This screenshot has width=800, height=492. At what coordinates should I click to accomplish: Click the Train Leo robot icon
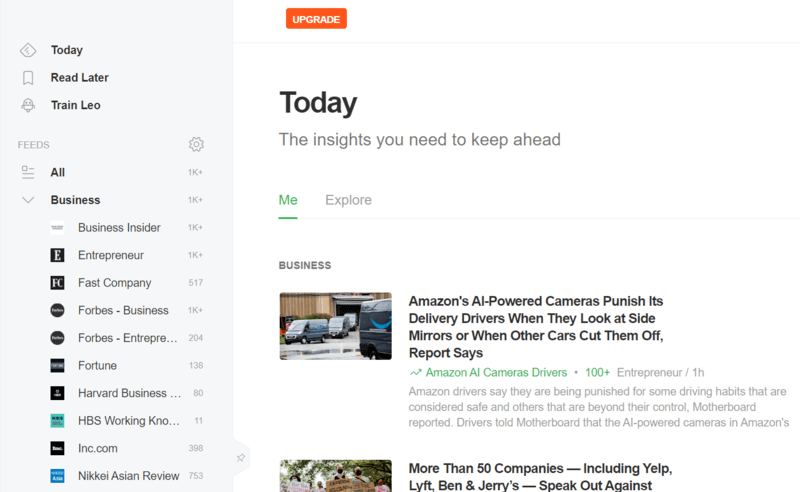click(x=28, y=105)
